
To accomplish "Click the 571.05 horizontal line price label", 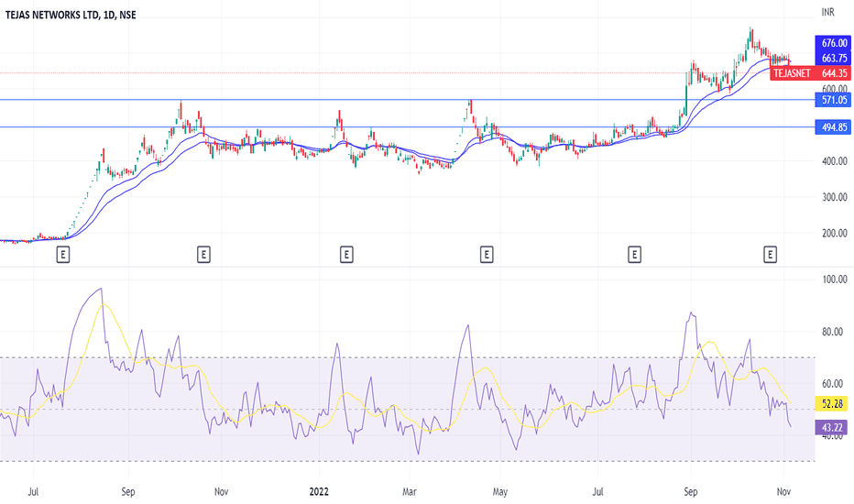I will pos(833,100).
